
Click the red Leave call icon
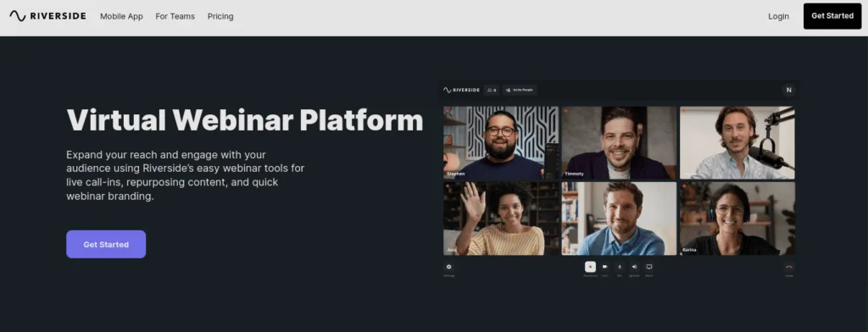pos(789,267)
